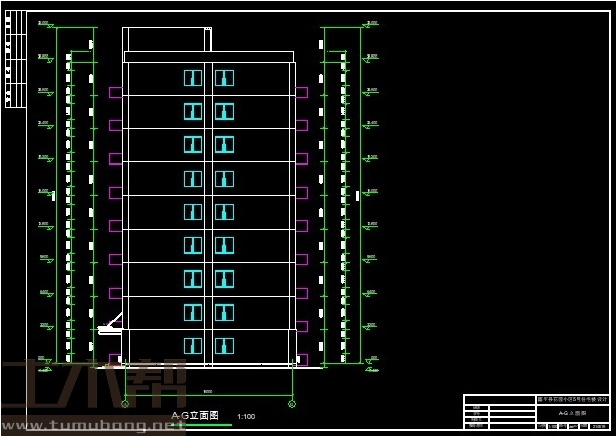Viewport: 616px width, 436px height.
Task: Click the A-G立面图 drawing title text
Action: [x=195, y=415]
